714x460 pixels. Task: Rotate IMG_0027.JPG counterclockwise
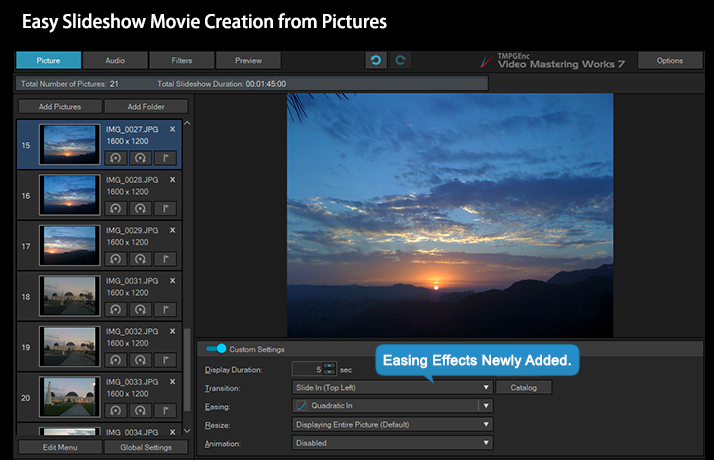coord(116,158)
